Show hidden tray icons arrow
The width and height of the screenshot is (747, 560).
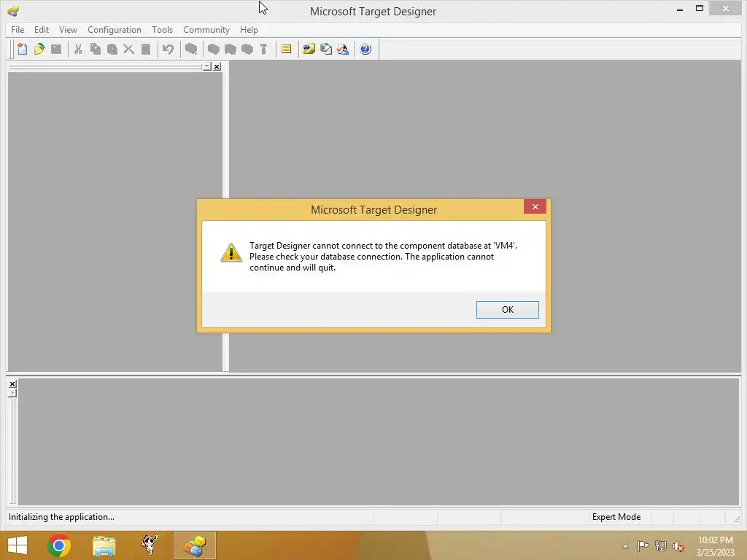click(x=625, y=546)
